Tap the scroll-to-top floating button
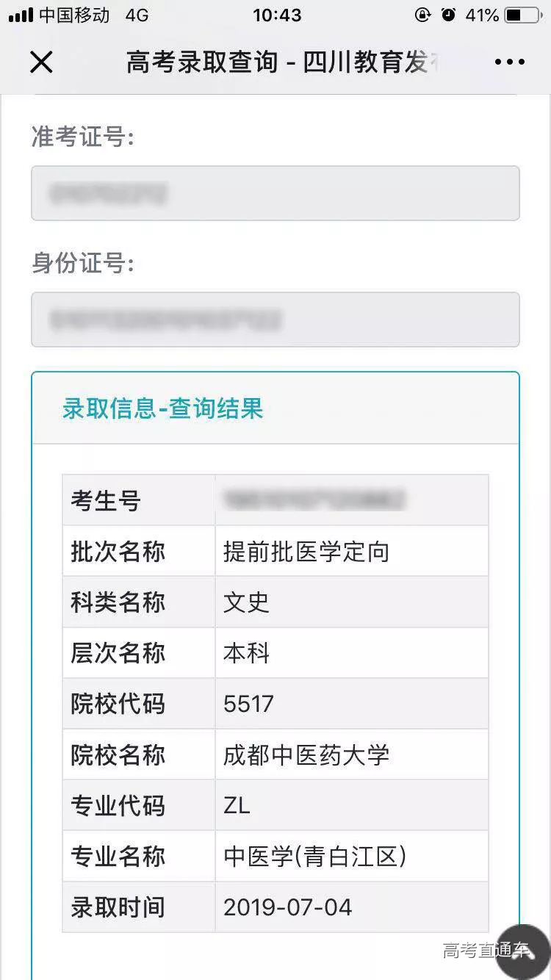The width and height of the screenshot is (551, 980). 522,951
